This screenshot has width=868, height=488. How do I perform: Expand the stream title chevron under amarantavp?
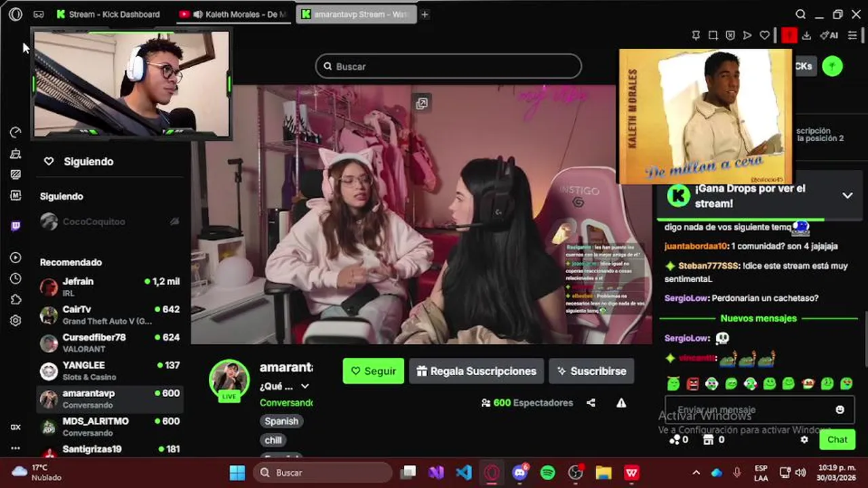point(305,386)
